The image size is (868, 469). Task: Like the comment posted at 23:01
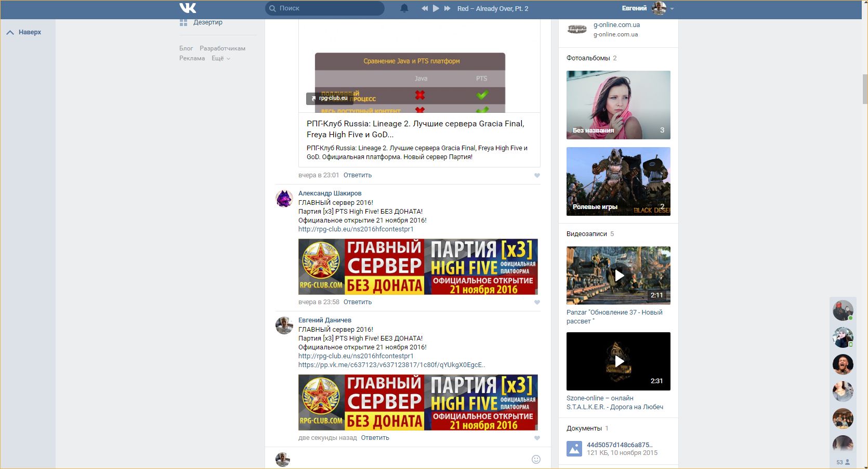[537, 175]
